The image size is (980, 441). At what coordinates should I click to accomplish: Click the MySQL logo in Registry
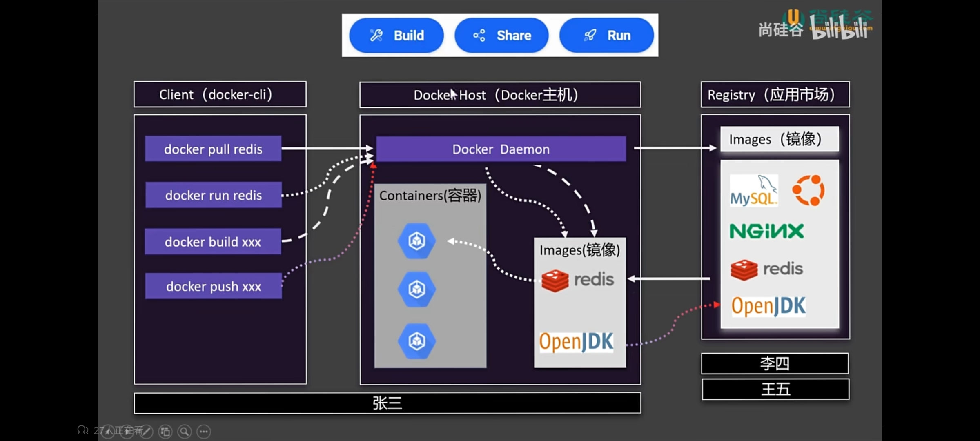[x=753, y=191]
